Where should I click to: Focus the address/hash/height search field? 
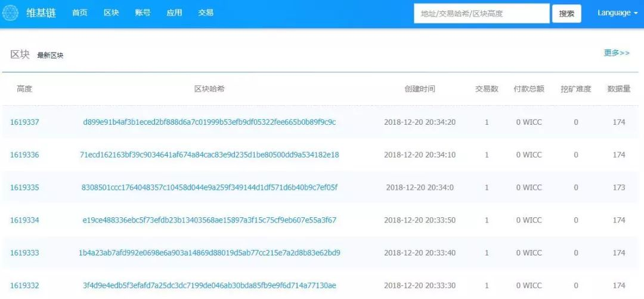(481, 14)
